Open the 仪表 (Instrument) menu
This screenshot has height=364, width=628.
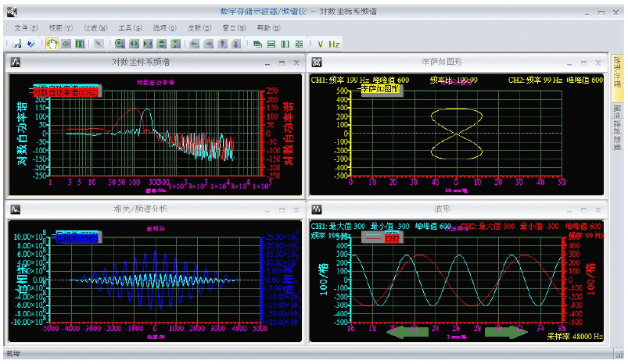95,27
